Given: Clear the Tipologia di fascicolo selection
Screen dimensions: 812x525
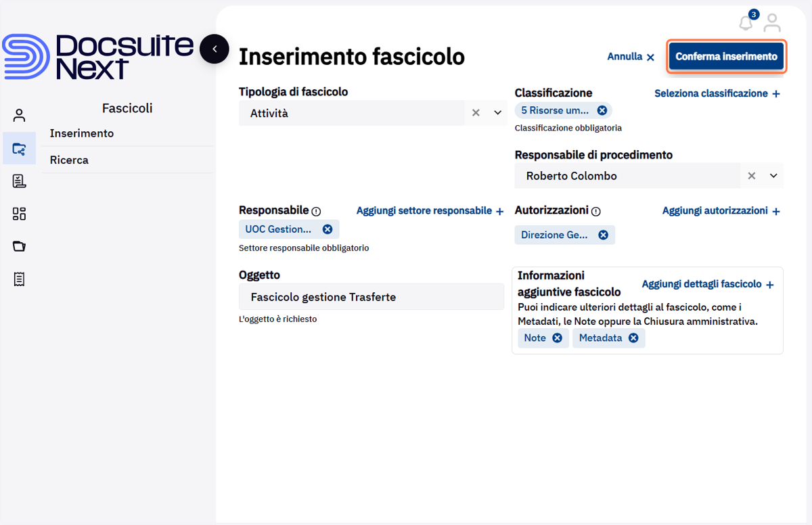Looking at the screenshot, I should coord(476,113).
